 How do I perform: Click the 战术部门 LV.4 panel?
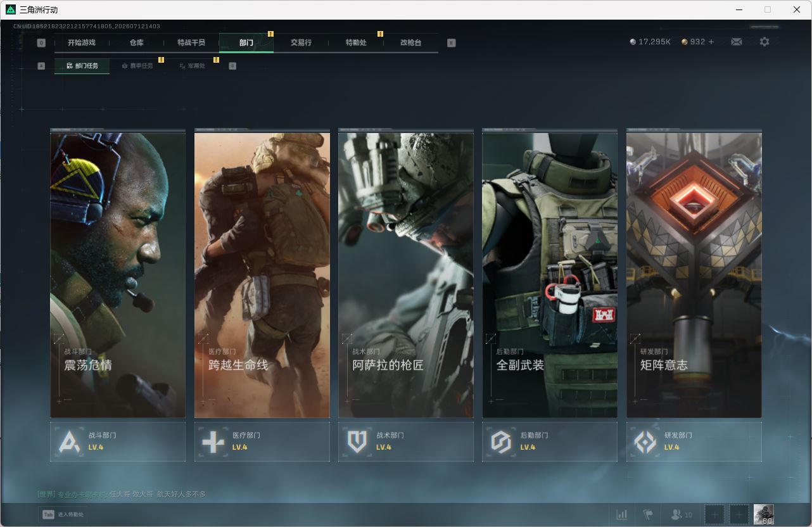tap(406, 441)
